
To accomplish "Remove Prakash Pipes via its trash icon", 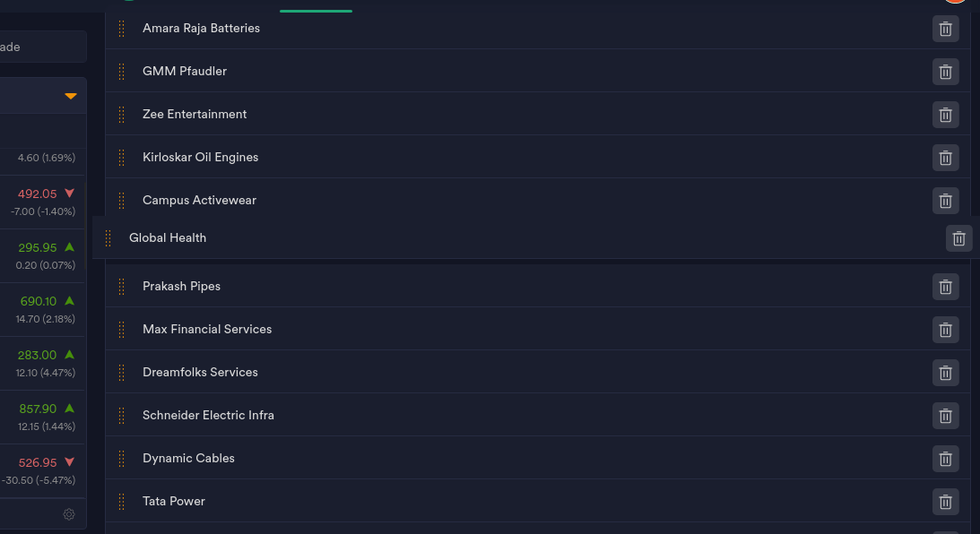I will (x=945, y=288).
